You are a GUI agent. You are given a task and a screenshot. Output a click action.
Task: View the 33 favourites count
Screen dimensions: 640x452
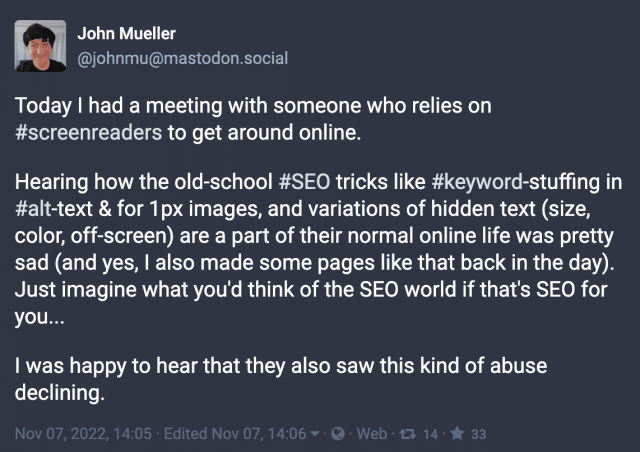pyautogui.click(x=477, y=434)
